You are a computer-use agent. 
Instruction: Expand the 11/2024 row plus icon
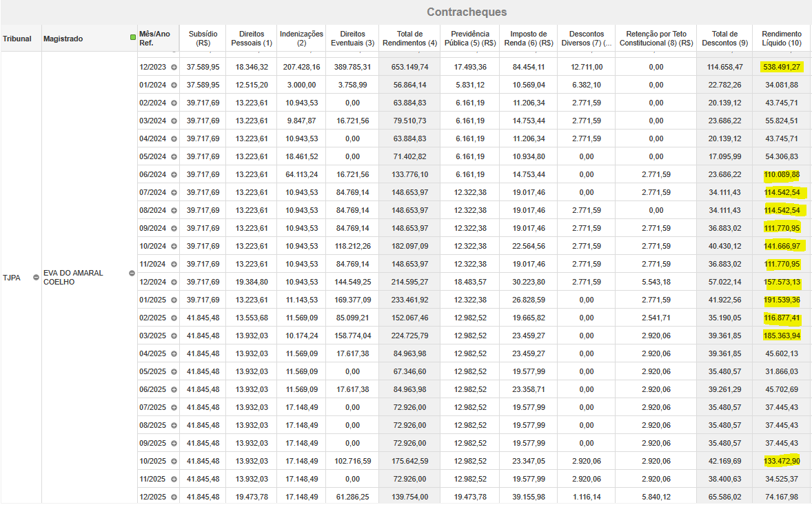[x=174, y=265]
